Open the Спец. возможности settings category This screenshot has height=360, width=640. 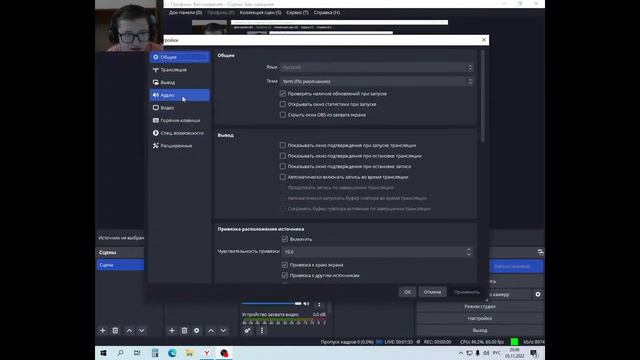click(x=180, y=133)
